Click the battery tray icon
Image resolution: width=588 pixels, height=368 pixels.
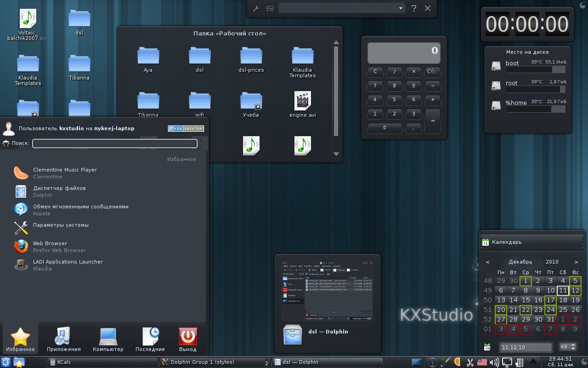pos(520,362)
